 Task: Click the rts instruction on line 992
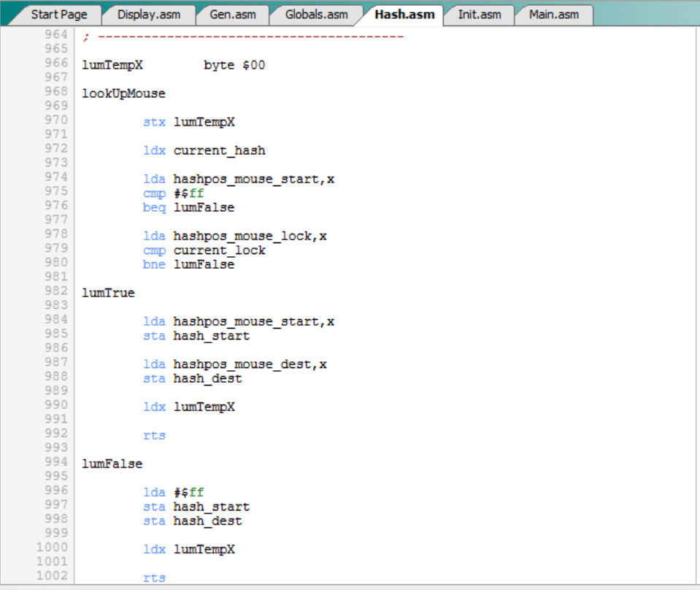pyautogui.click(x=154, y=435)
